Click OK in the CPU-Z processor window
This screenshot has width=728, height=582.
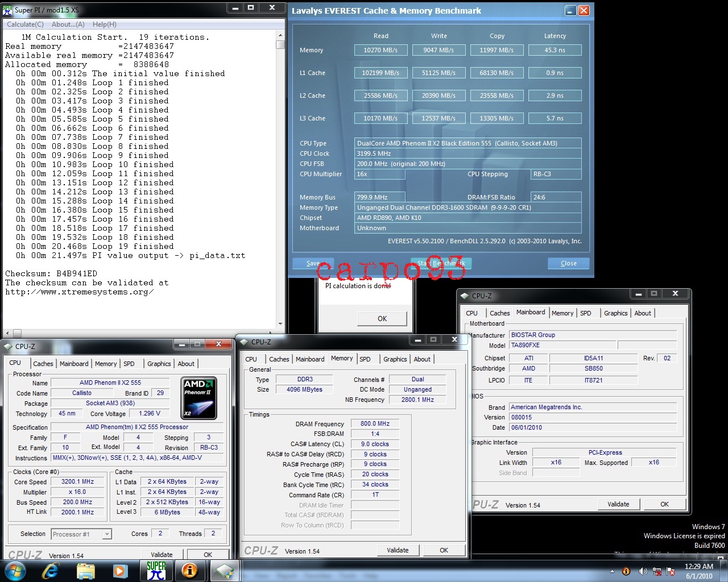pos(208,555)
